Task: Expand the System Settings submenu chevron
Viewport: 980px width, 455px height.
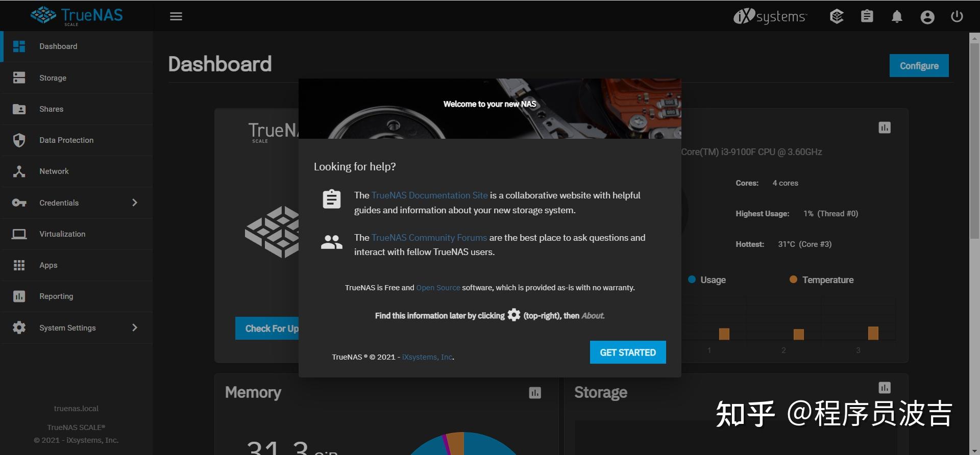Action: pyautogui.click(x=135, y=327)
